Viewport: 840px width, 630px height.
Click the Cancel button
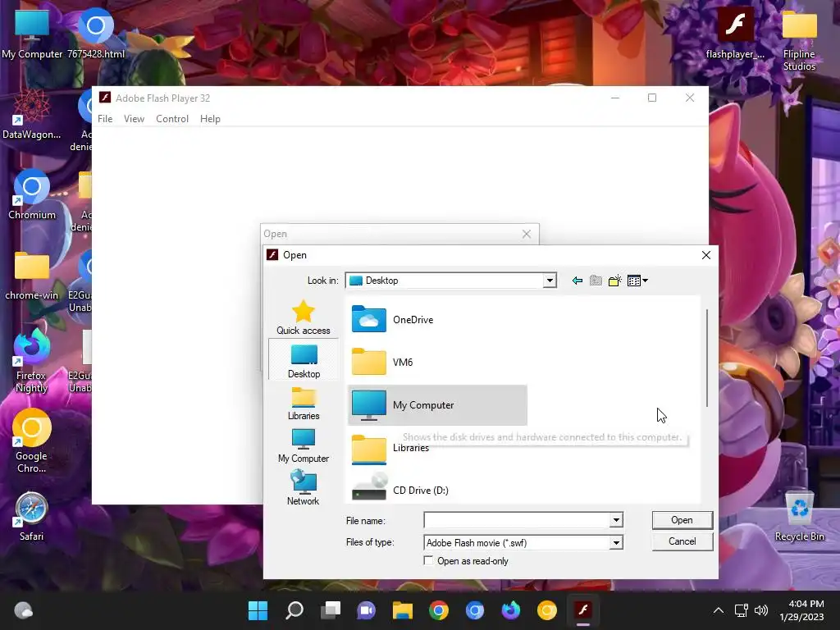(x=682, y=541)
